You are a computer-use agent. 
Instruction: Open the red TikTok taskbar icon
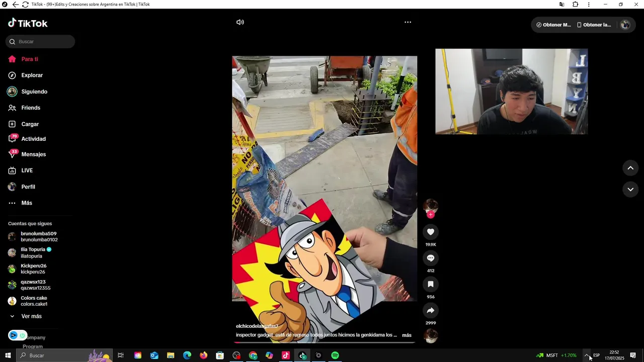pyautogui.click(x=286, y=355)
